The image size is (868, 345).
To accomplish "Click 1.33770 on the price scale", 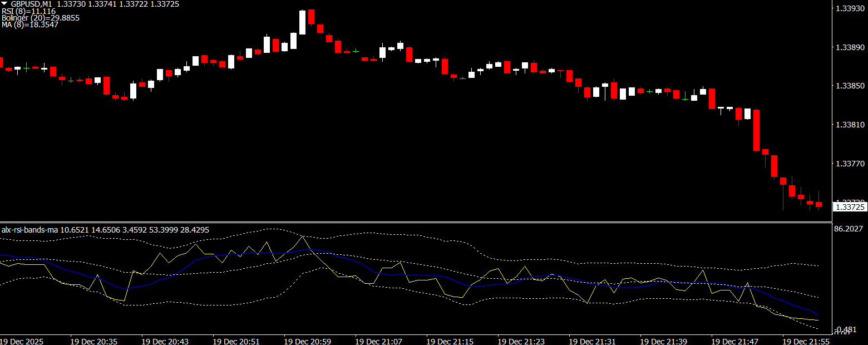I will pyautogui.click(x=851, y=164).
